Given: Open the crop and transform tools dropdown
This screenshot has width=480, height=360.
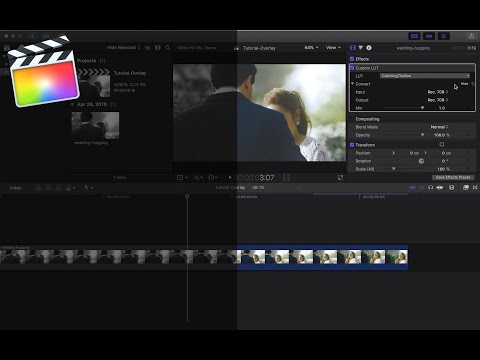Looking at the screenshot, I should (x=182, y=178).
